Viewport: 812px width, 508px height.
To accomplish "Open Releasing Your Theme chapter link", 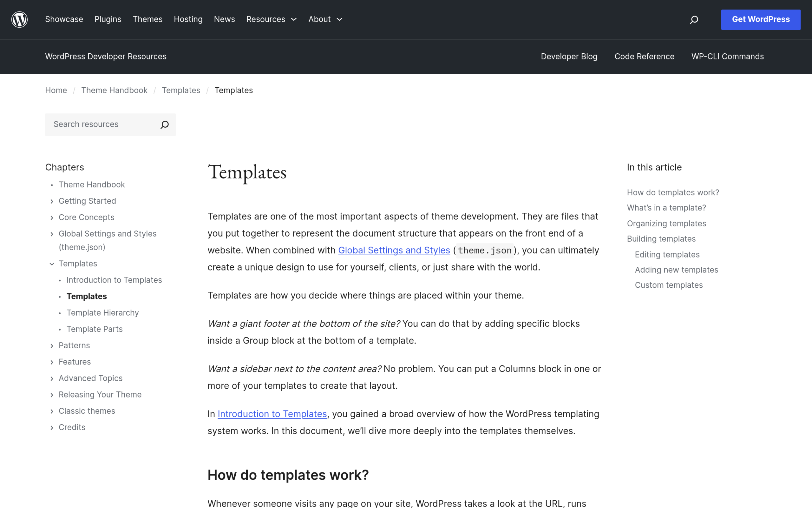I will click(100, 395).
